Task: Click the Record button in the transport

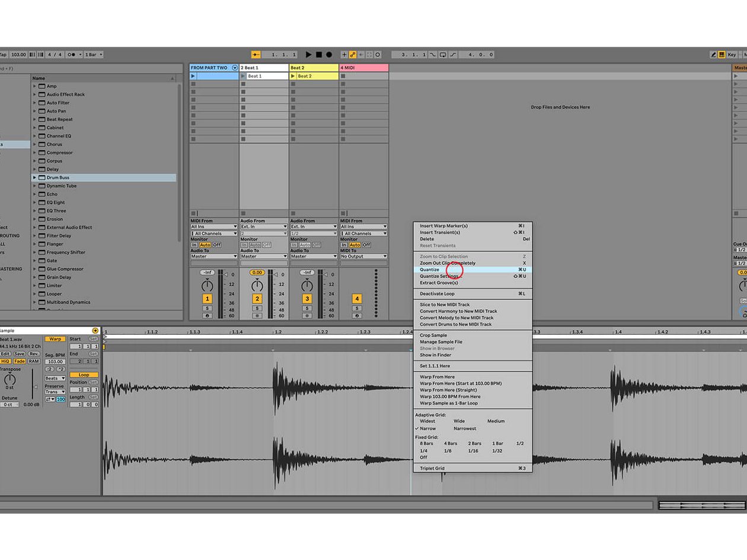Action: 328,55
